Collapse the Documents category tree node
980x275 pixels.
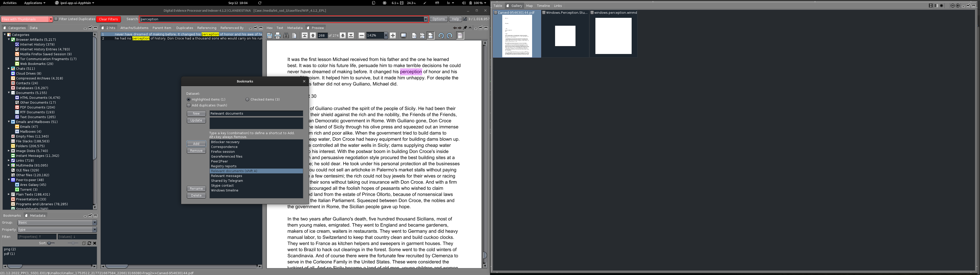[x=9, y=93]
